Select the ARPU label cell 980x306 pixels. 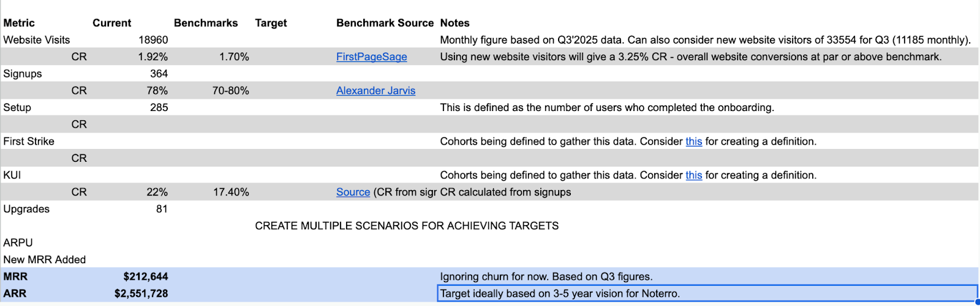click(x=18, y=243)
